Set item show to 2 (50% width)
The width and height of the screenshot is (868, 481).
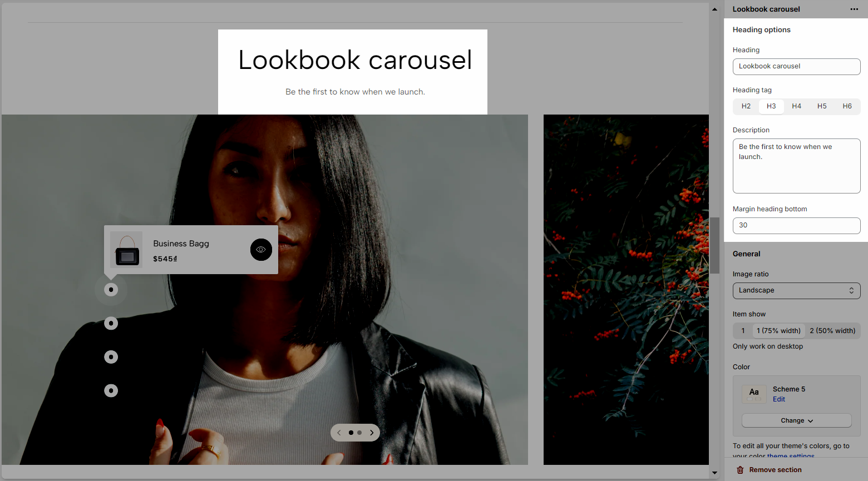pos(832,331)
